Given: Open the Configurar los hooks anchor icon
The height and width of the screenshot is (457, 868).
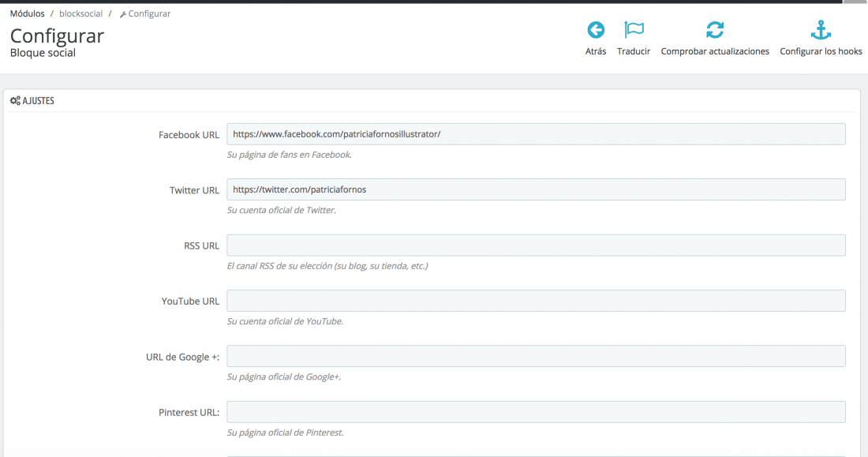Looking at the screenshot, I should tap(821, 30).
